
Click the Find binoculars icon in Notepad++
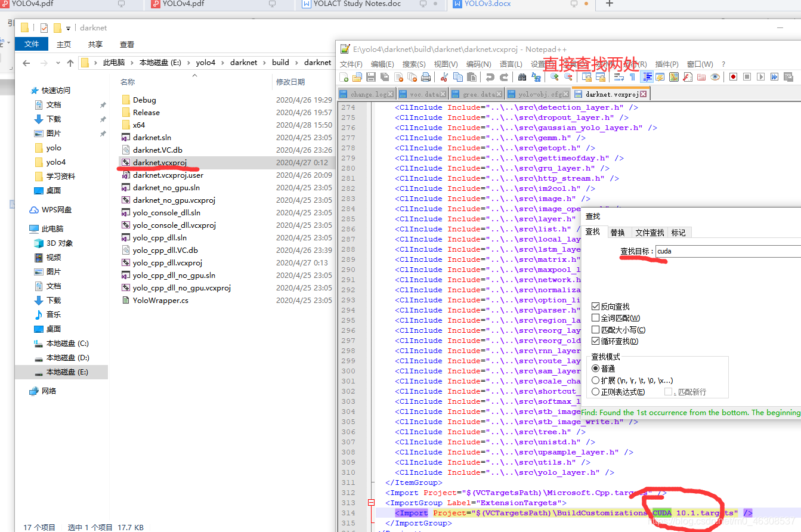pyautogui.click(x=522, y=77)
